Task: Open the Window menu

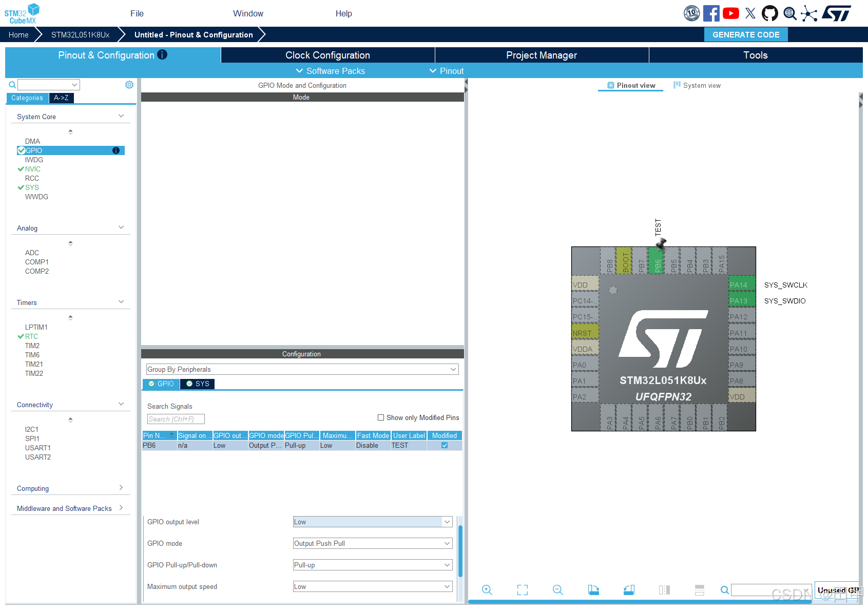Action: (x=248, y=13)
